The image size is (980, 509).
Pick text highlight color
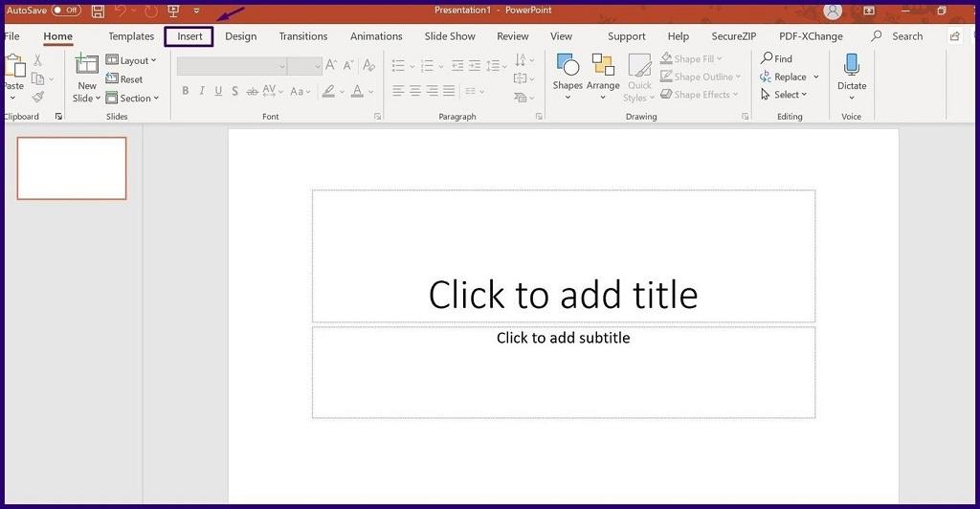click(x=329, y=91)
